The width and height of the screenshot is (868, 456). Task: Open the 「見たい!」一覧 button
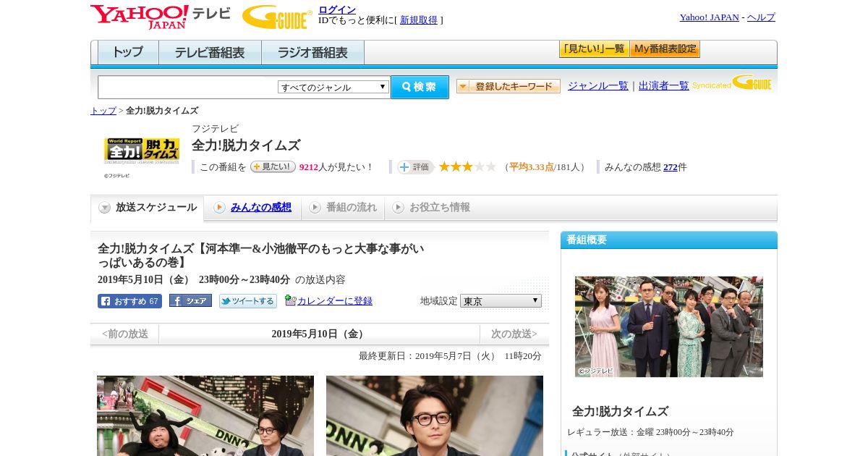click(x=594, y=49)
